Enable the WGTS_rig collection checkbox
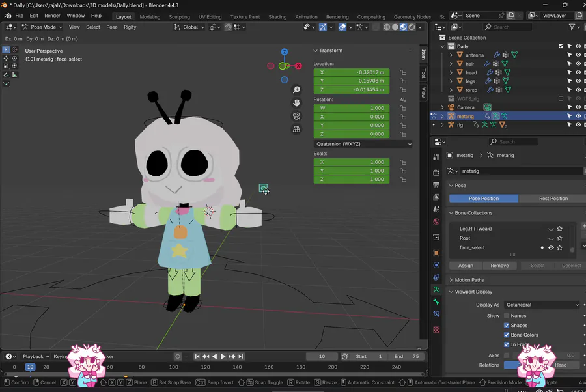 coord(561,99)
